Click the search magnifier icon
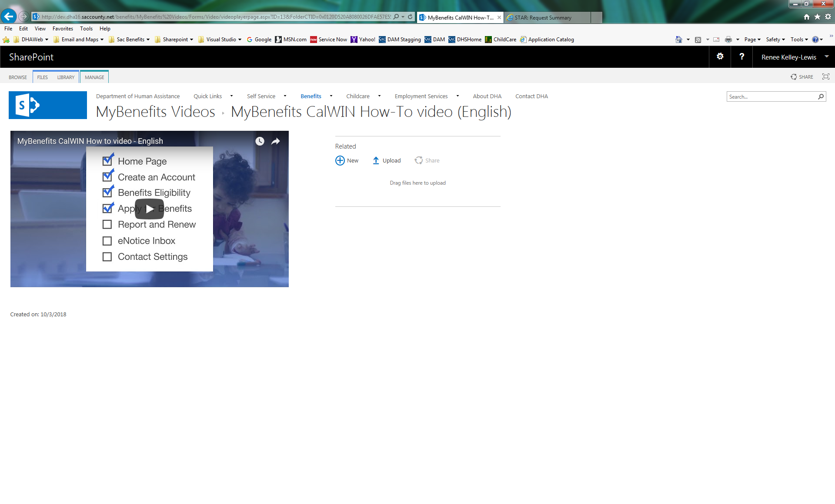This screenshot has height=504, width=835. (821, 96)
